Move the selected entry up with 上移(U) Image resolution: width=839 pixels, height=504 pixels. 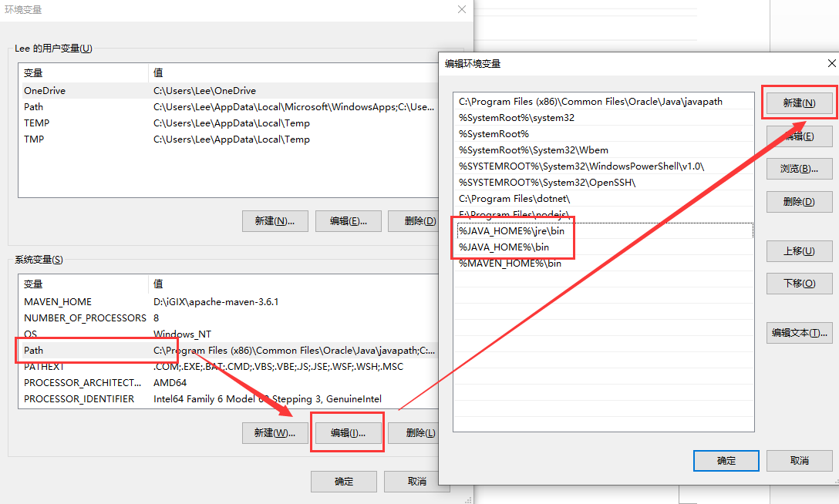[799, 250]
